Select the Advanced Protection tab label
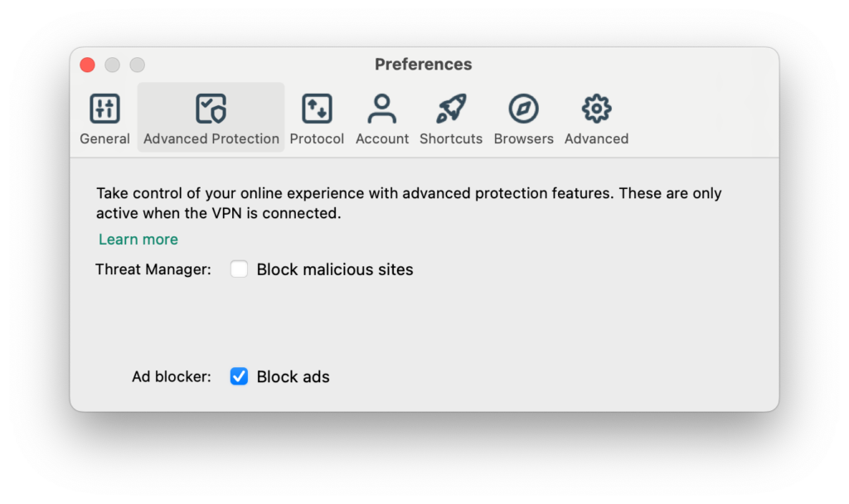 (x=211, y=139)
